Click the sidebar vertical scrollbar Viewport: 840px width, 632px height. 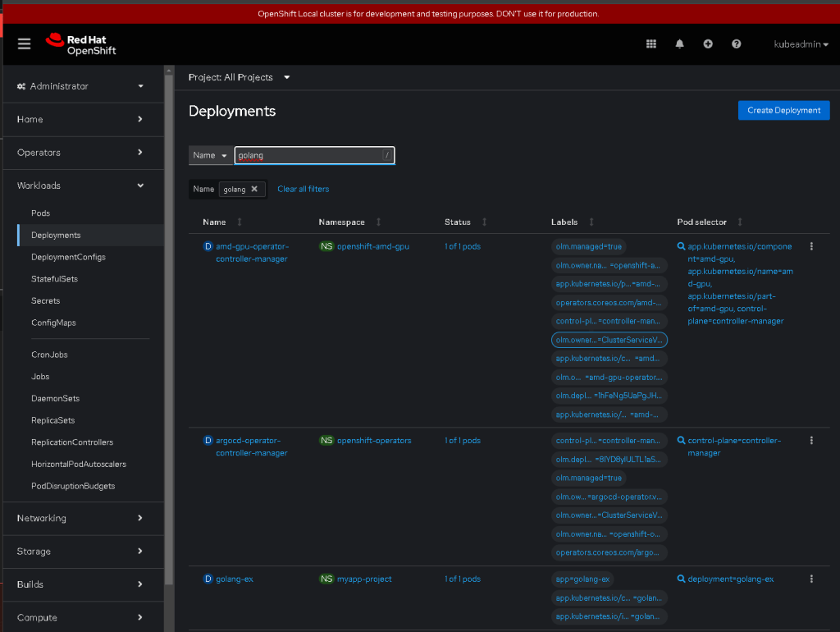point(169,330)
